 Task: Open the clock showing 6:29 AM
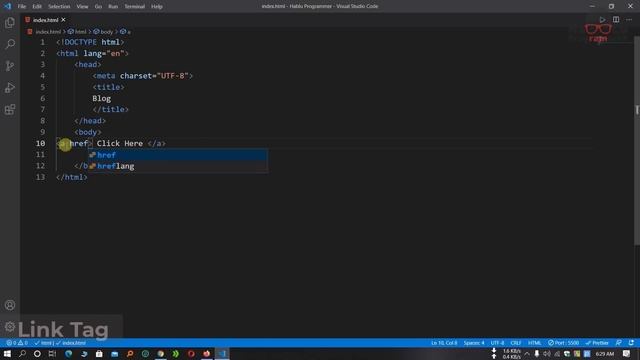point(604,353)
